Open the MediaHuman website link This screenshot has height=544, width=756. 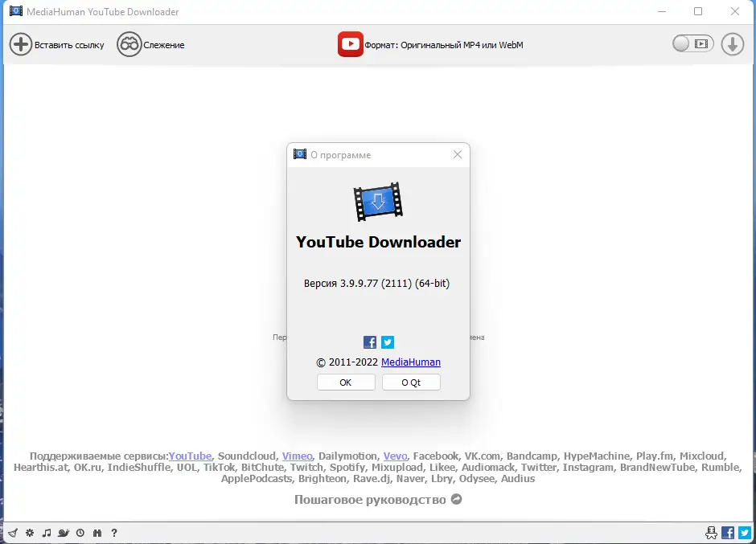click(411, 362)
